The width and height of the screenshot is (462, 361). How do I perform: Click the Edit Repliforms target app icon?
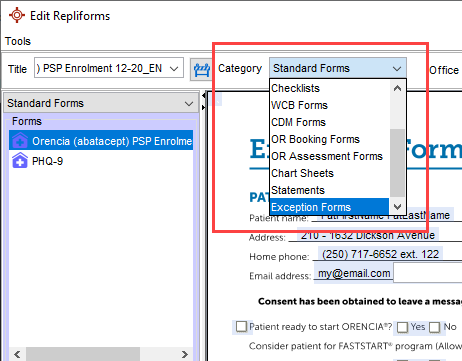click(17, 15)
